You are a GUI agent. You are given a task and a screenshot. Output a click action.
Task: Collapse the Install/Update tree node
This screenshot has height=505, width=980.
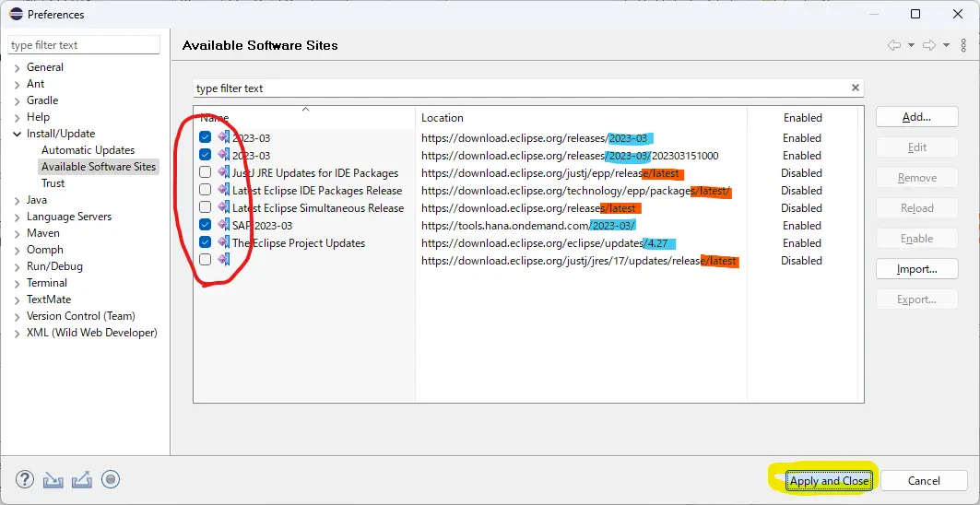[x=17, y=134]
